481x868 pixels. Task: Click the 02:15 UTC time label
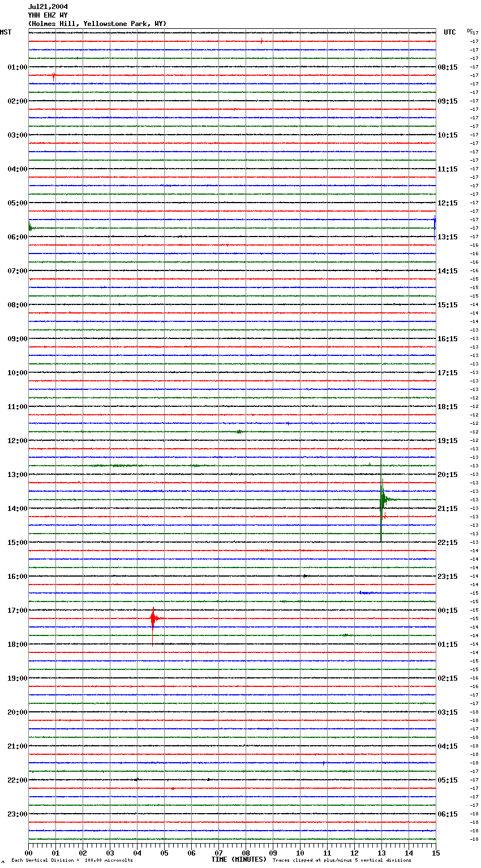(x=448, y=678)
